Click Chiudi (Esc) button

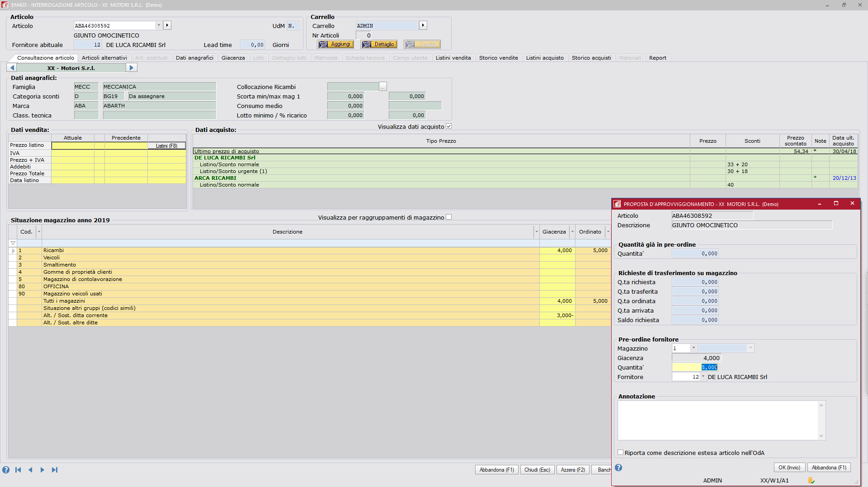(x=538, y=470)
